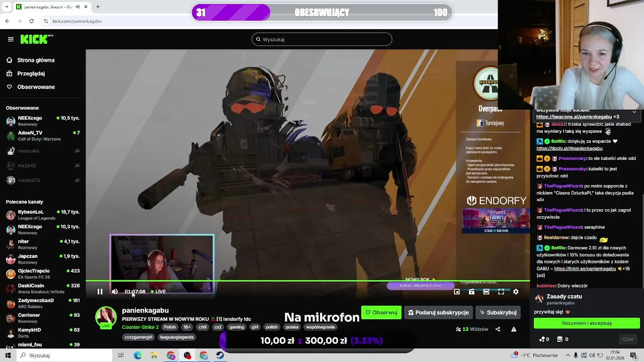Open the beacons.ai/panienkagabu link in chat
The width and height of the screenshot is (644, 362).
click(x=574, y=117)
